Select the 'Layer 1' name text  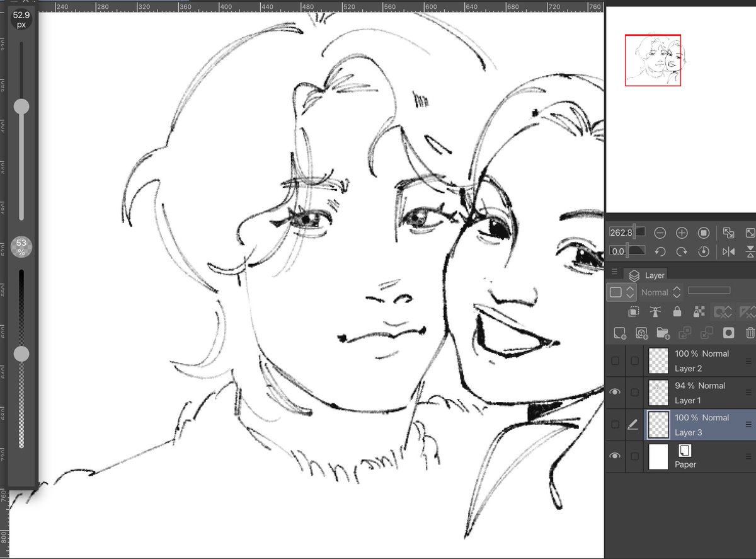pyautogui.click(x=688, y=400)
